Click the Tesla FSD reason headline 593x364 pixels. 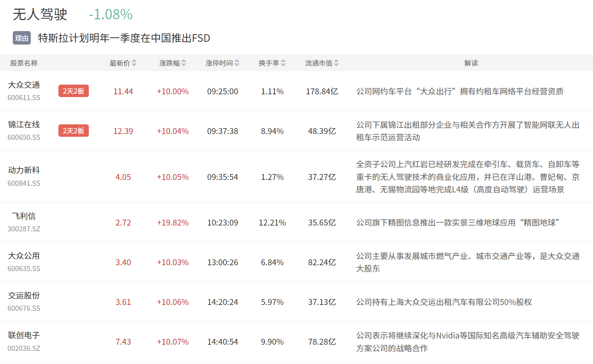(124, 38)
